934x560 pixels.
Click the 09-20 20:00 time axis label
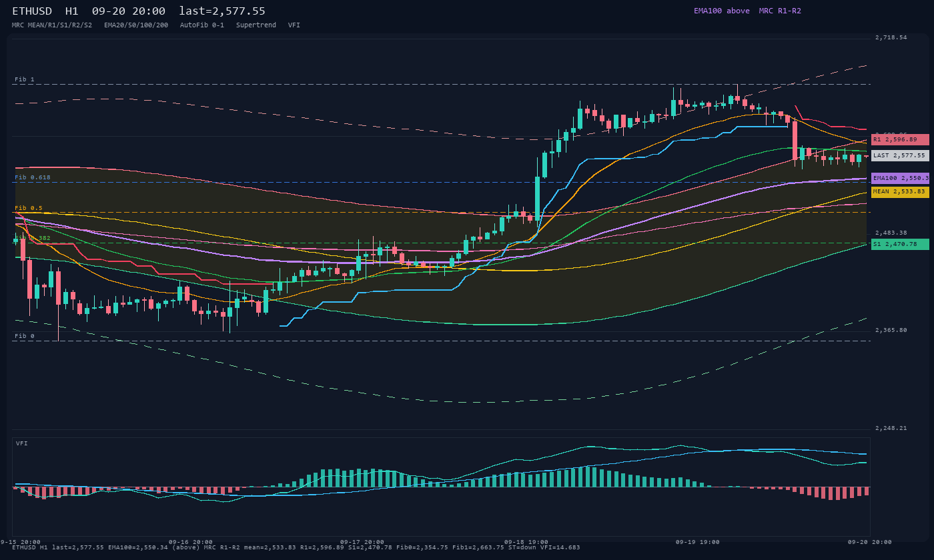coord(870,542)
